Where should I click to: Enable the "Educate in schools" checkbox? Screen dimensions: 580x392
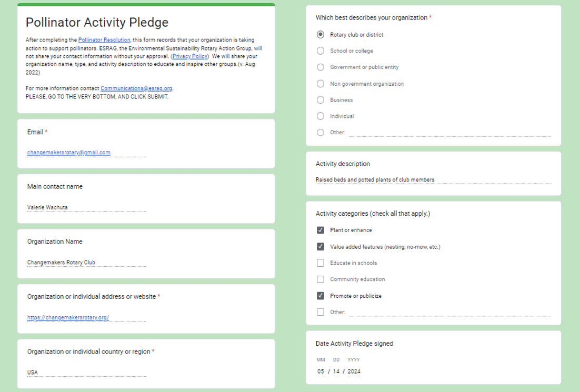coord(320,263)
